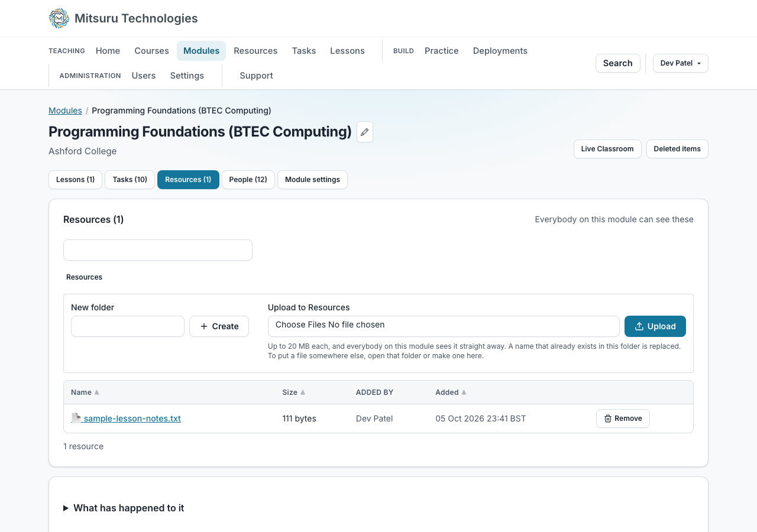Switch to the Lessons (1) tab

tap(75, 180)
